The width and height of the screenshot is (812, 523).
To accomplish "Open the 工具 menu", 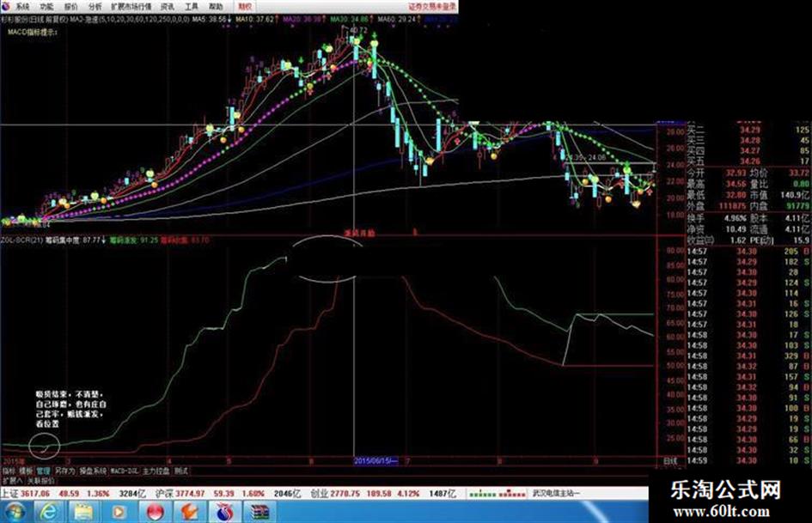I will coord(192,7).
